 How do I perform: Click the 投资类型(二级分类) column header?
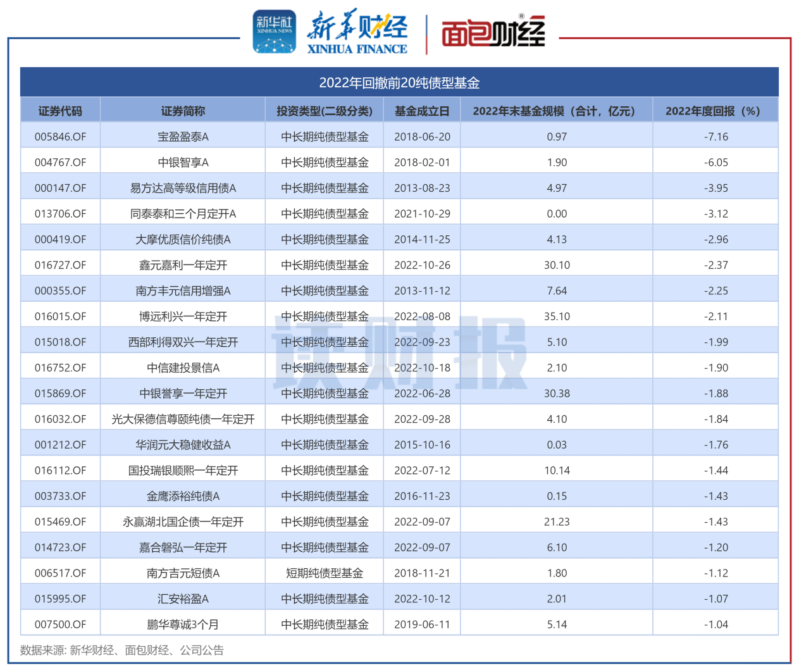click(325, 111)
